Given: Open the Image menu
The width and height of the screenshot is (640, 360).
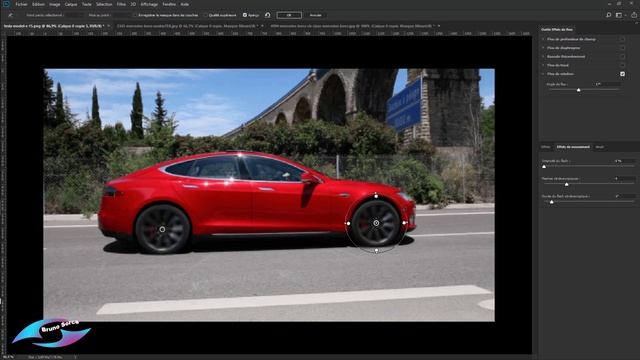Looking at the screenshot, I should click(x=54, y=4).
